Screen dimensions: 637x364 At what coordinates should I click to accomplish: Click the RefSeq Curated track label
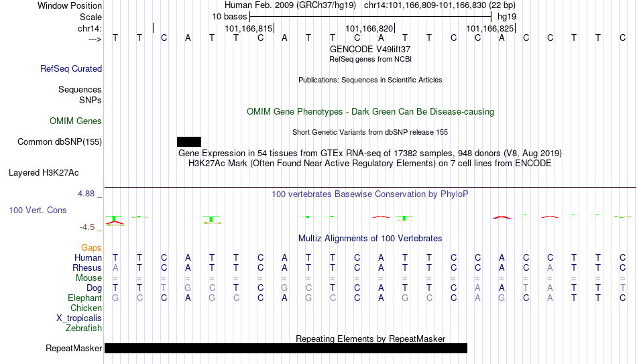pyautogui.click(x=70, y=68)
